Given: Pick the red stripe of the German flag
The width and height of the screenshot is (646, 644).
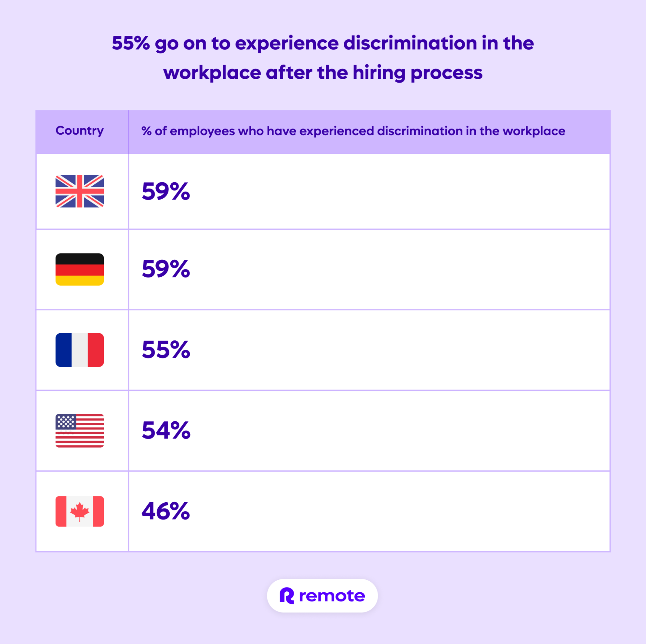Looking at the screenshot, I should (79, 270).
